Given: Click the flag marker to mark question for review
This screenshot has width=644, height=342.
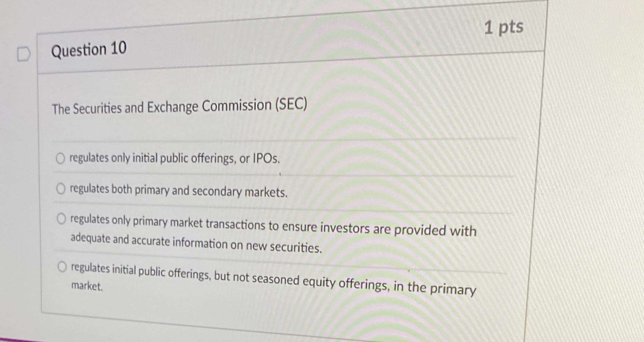Looking at the screenshot, I should point(24,53).
